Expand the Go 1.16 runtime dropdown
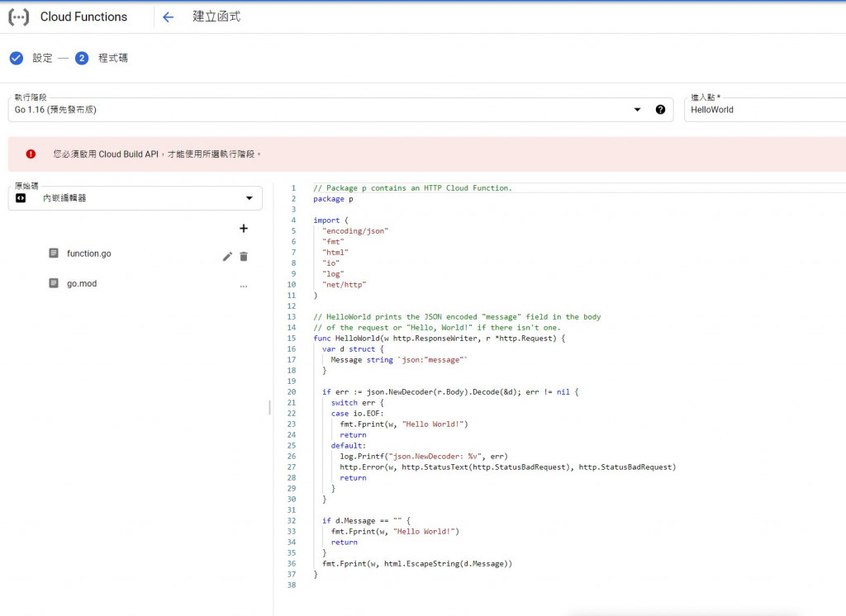The height and width of the screenshot is (616, 846). [x=637, y=110]
